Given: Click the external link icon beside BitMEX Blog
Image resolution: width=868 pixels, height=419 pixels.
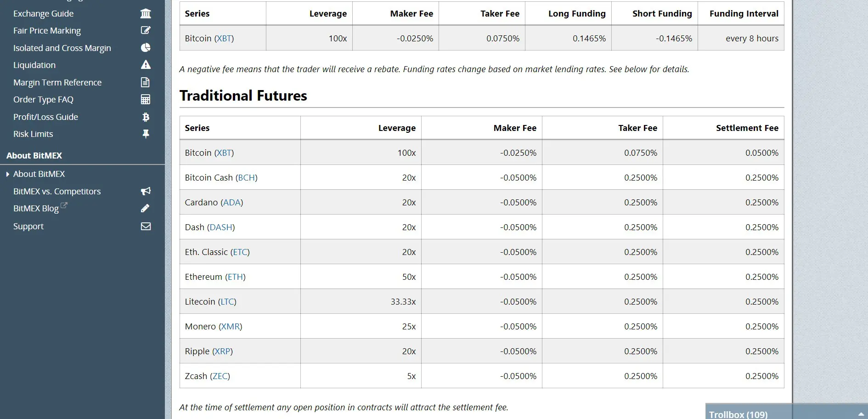Looking at the screenshot, I should coord(64,205).
